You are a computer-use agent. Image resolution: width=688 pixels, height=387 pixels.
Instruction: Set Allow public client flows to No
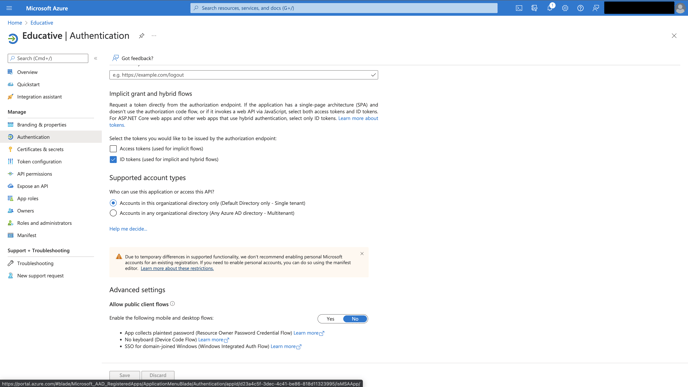point(355,319)
